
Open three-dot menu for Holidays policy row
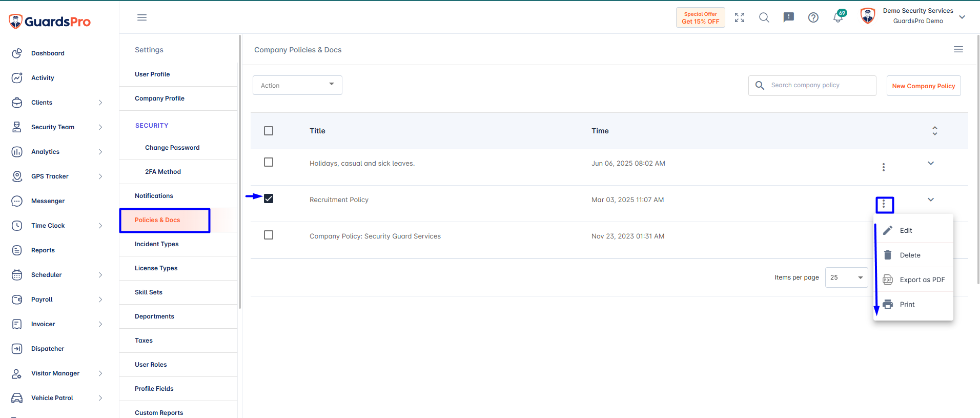[x=884, y=167]
